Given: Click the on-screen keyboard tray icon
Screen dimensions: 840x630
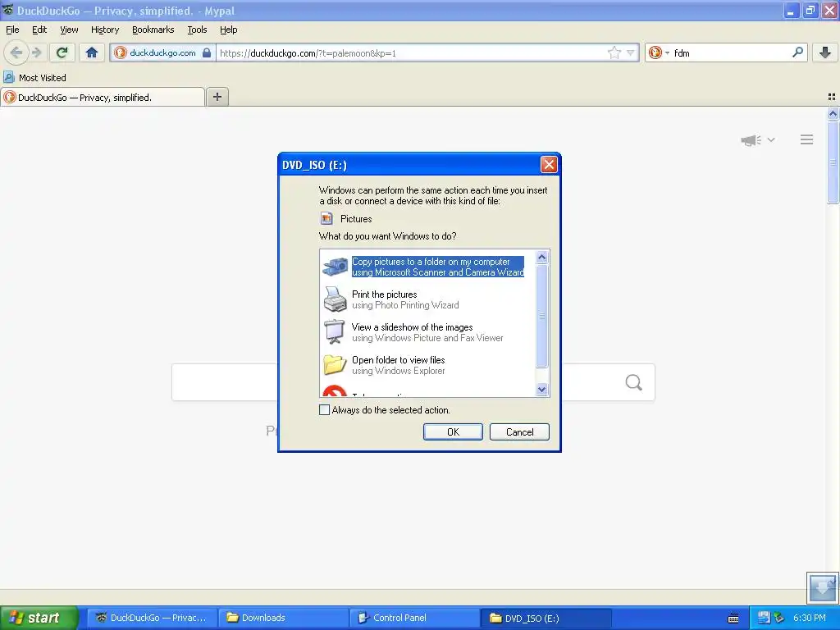Looking at the screenshot, I should coord(733,619).
